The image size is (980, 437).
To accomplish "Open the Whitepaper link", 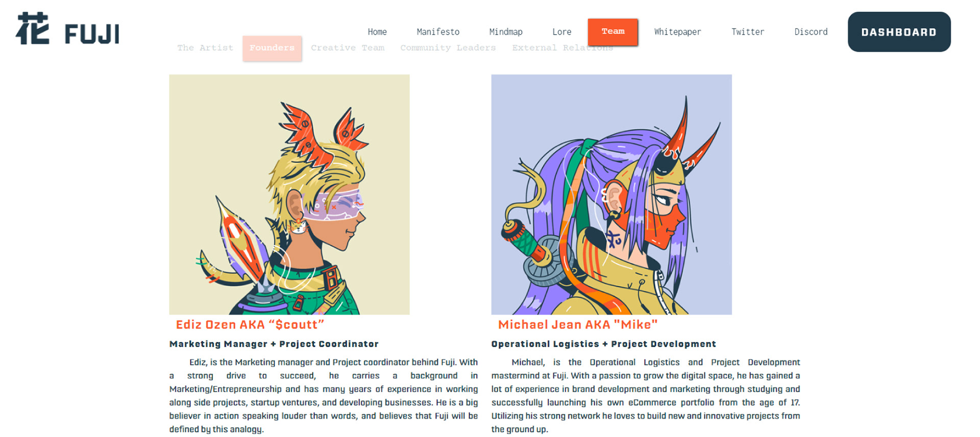I will point(677,32).
